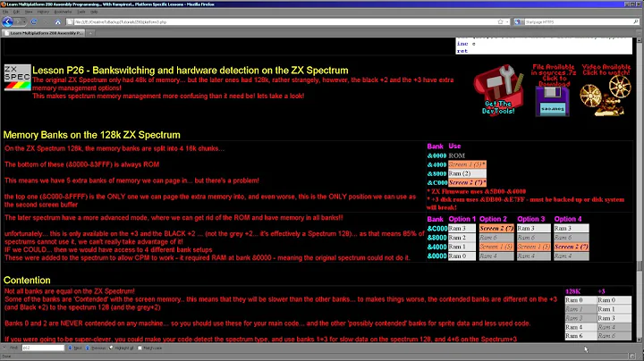644x361 pixels.
Task: Watch the video via film reel icon
Action: pyautogui.click(x=605, y=96)
